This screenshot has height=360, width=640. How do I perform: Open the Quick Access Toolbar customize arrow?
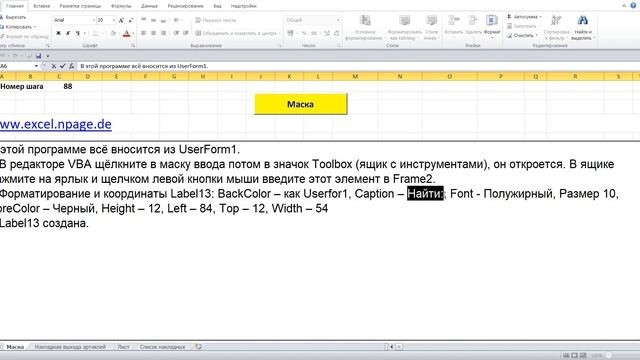pyautogui.click(x=48, y=56)
